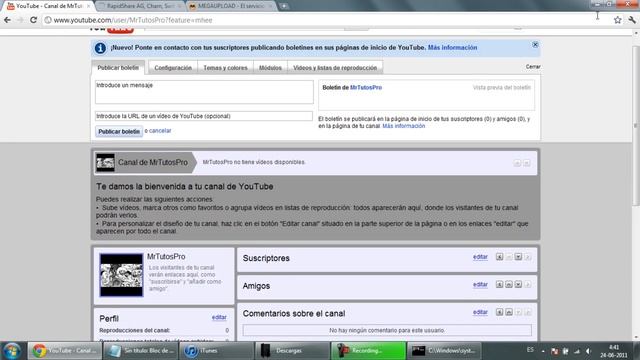Click editar link for Comentarios sobre el canal
This screenshot has height=360, width=640.
click(480, 313)
